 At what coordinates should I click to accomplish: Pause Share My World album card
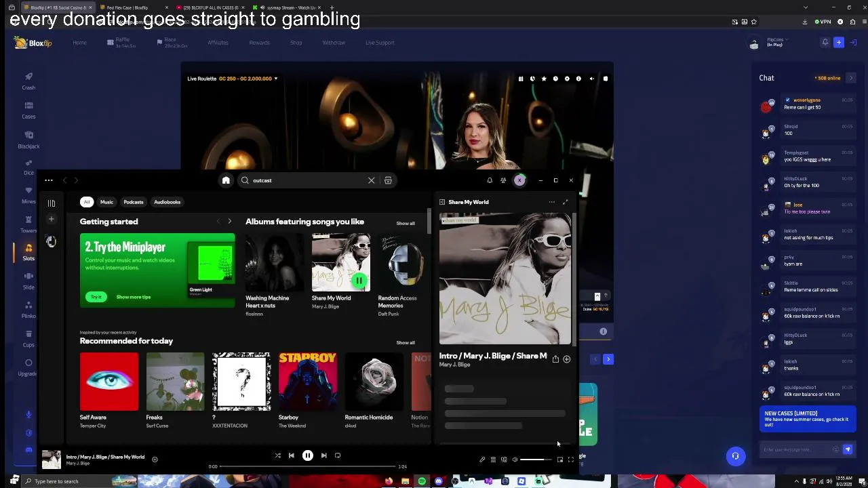359,281
